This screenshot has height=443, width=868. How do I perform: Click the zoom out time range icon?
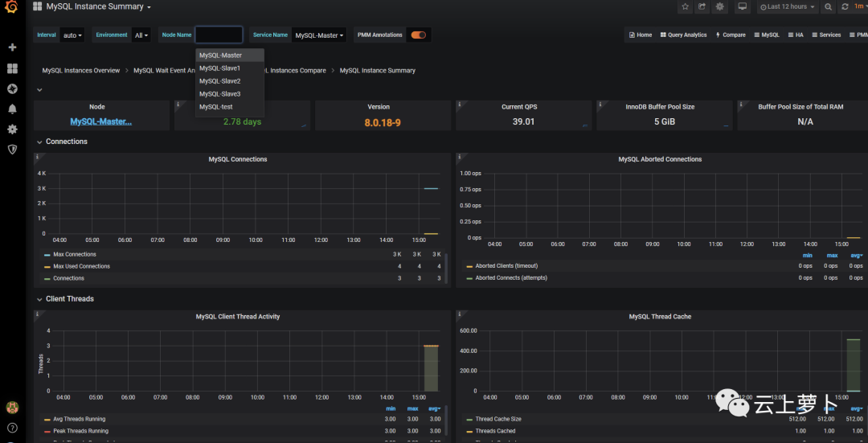[x=828, y=6]
